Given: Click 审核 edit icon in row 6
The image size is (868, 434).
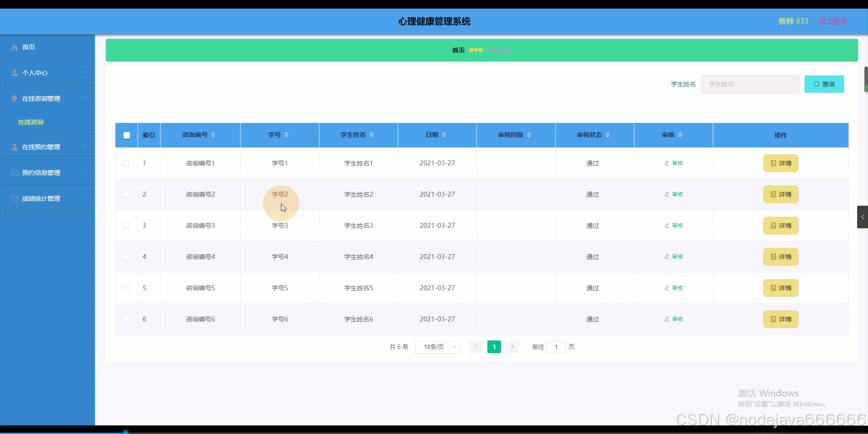Looking at the screenshot, I should pyautogui.click(x=667, y=319).
